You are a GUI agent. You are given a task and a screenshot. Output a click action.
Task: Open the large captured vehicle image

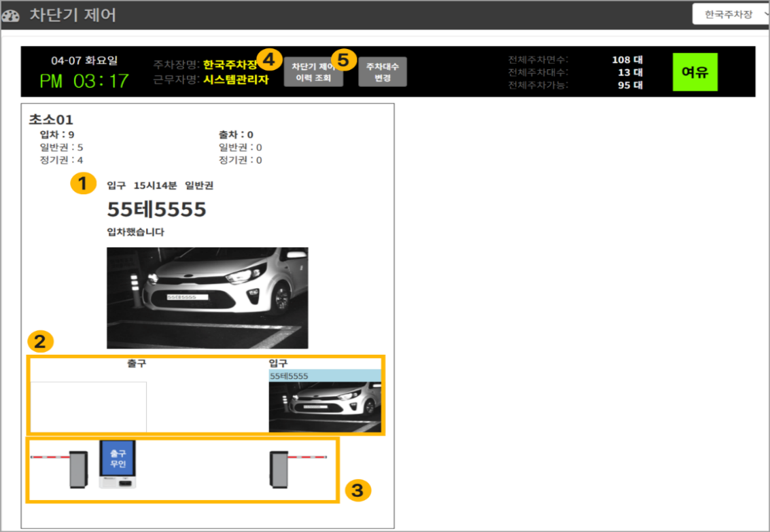(x=207, y=298)
